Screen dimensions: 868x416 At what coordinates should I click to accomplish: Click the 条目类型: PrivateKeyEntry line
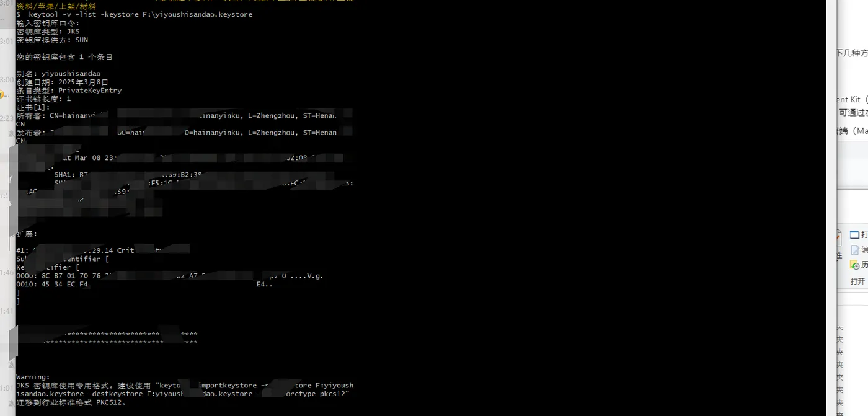tap(69, 90)
